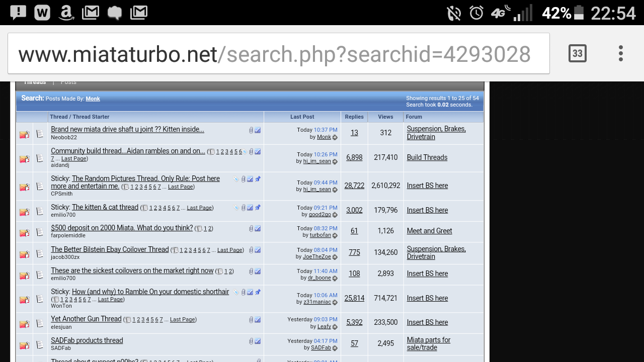Jump to Last Page of Yet Another Gun Thread
The width and height of the screenshot is (644, 362).
click(x=182, y=320)
